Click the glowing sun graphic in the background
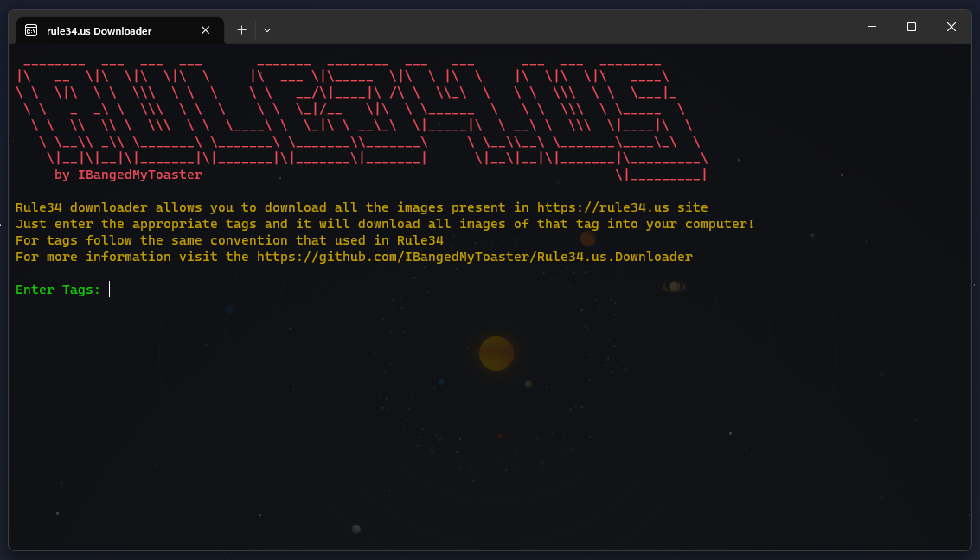The width and height of the screenshot is (980, 560). coord(496,353)
